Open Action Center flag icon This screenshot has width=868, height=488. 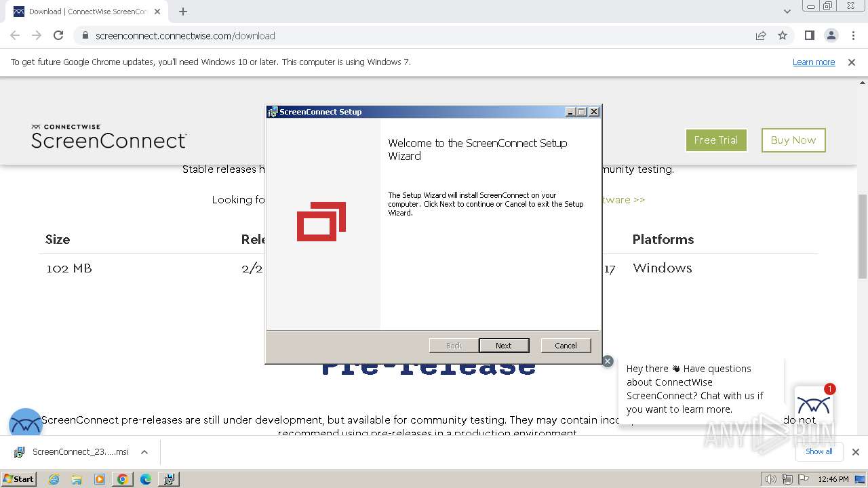[x=803, y=479]
